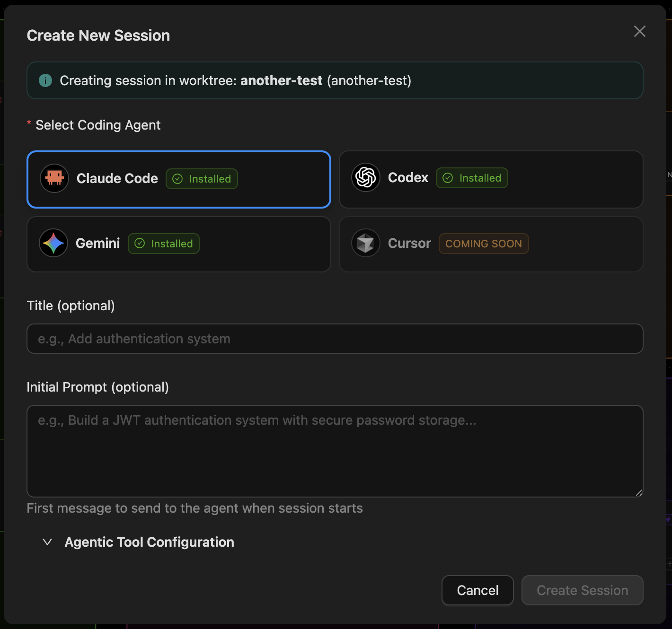
Task: Click the checkmark on Gemini's Installed badge
Action: (140, 244)
